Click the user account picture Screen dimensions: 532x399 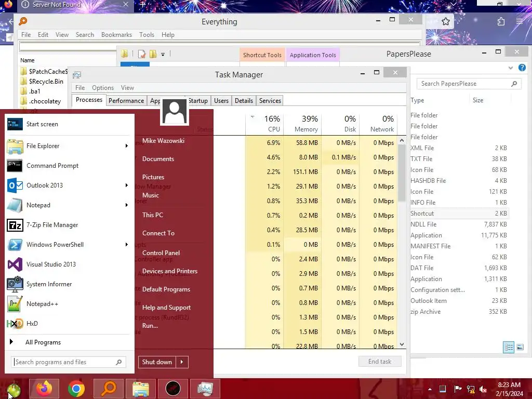175,111
